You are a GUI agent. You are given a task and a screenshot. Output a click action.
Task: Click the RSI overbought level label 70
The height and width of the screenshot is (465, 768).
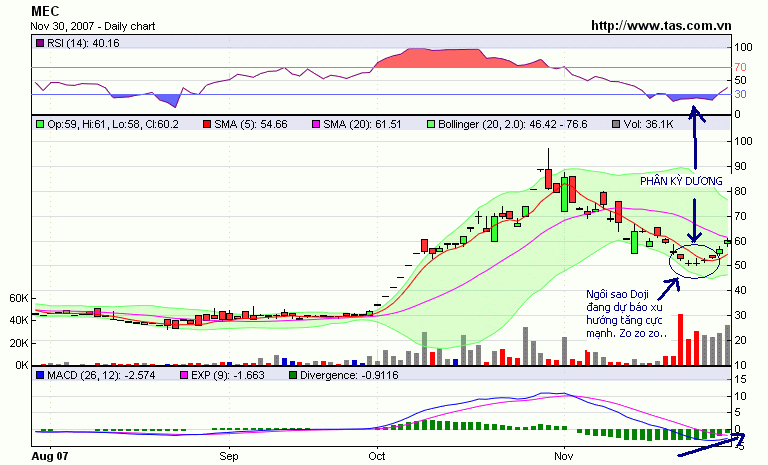coord(740,67)
